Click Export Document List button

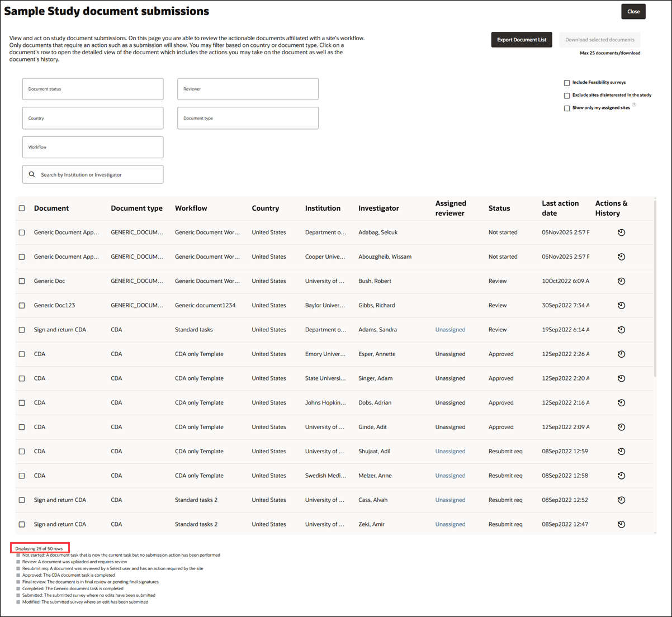click(522, 40)
